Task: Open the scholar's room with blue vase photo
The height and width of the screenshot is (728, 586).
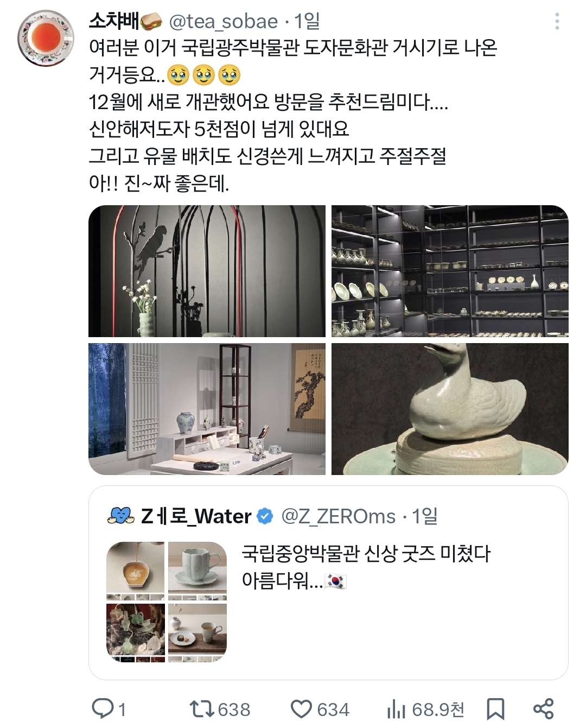Action: coord(207,409)
